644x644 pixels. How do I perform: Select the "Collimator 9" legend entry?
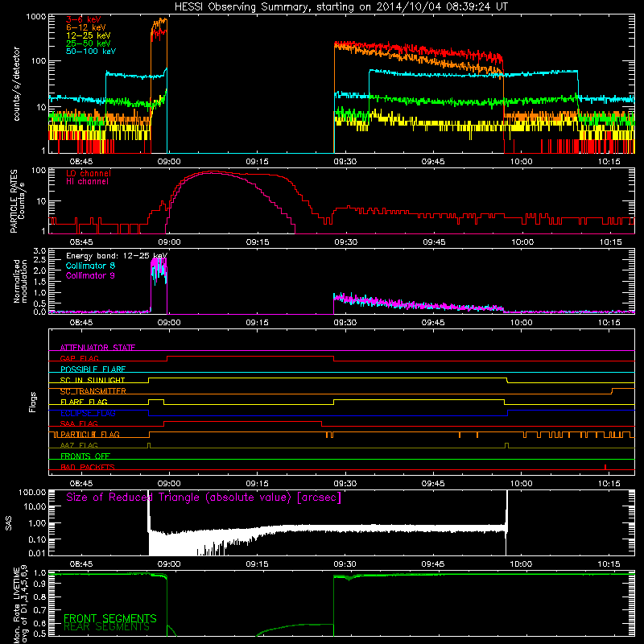(x=90, y=275)
